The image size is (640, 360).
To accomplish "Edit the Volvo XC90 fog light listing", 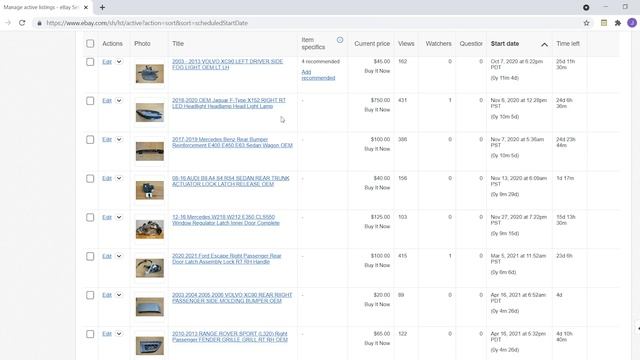I will click(x=107, y=62).
